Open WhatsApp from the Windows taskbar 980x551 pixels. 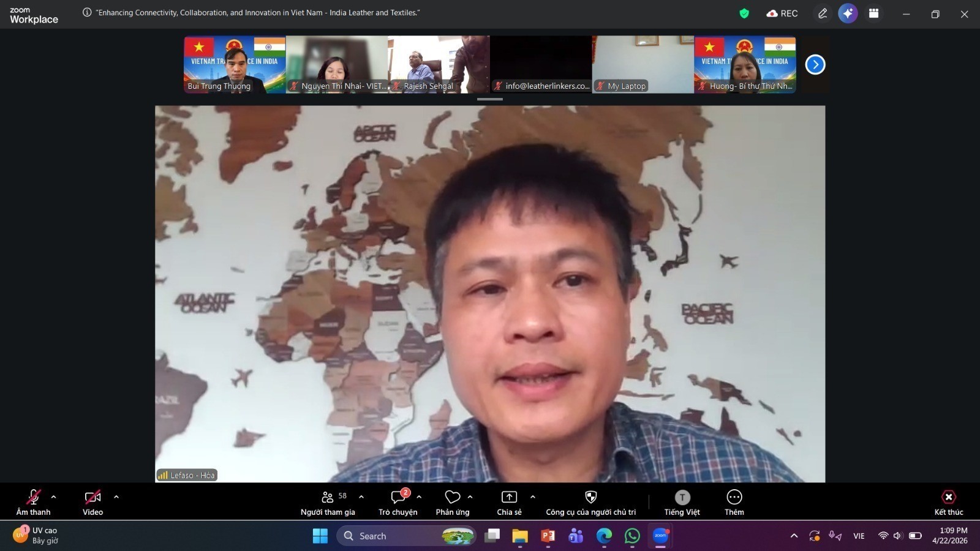(632, 536)
